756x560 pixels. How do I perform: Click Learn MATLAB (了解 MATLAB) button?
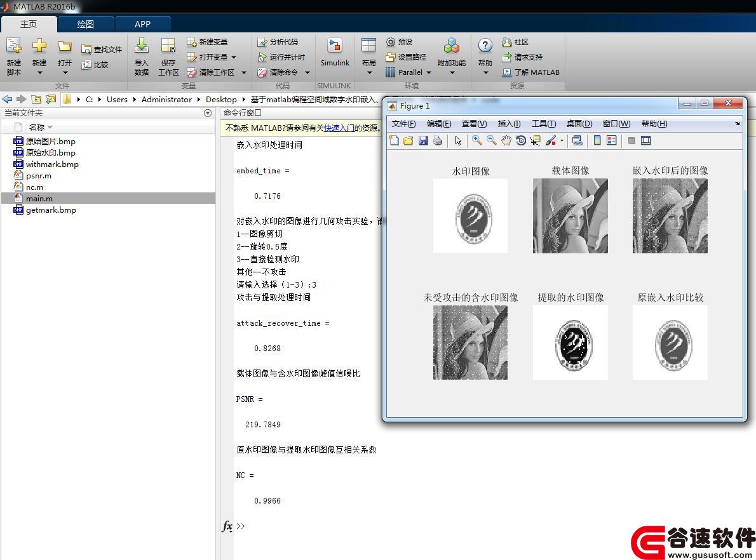point(531,72)
